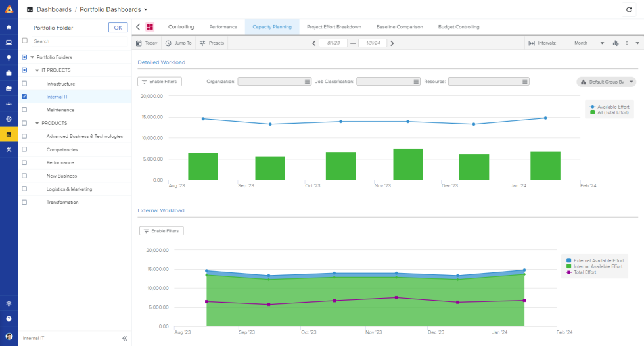
Task: Collapse the PRODUCTS tree node
Action: 37,123
